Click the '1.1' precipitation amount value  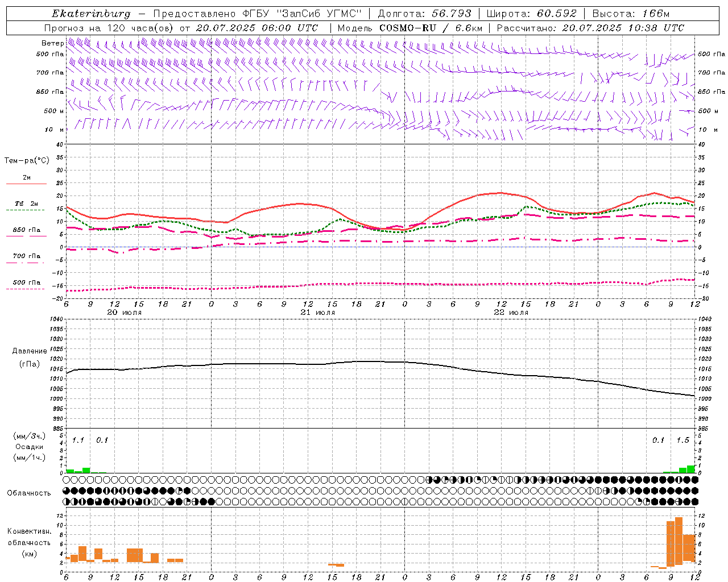coord(78,440)
